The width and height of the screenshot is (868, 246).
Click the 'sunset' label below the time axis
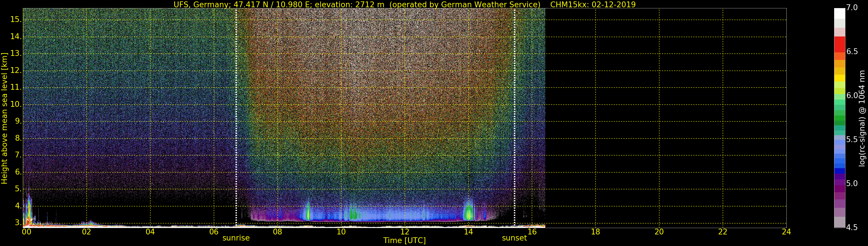pyautogui.click(x=514, y=238)
